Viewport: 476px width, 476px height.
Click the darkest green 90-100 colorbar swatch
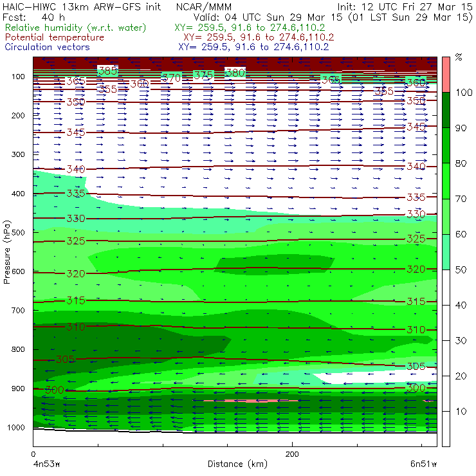point(446,110)
